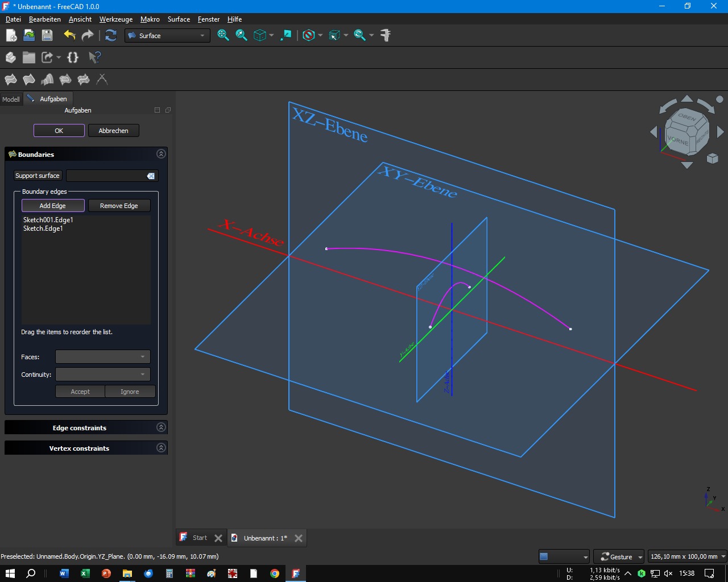Open the Ansicht menu
Screen dimensions: 728x582
80,19
